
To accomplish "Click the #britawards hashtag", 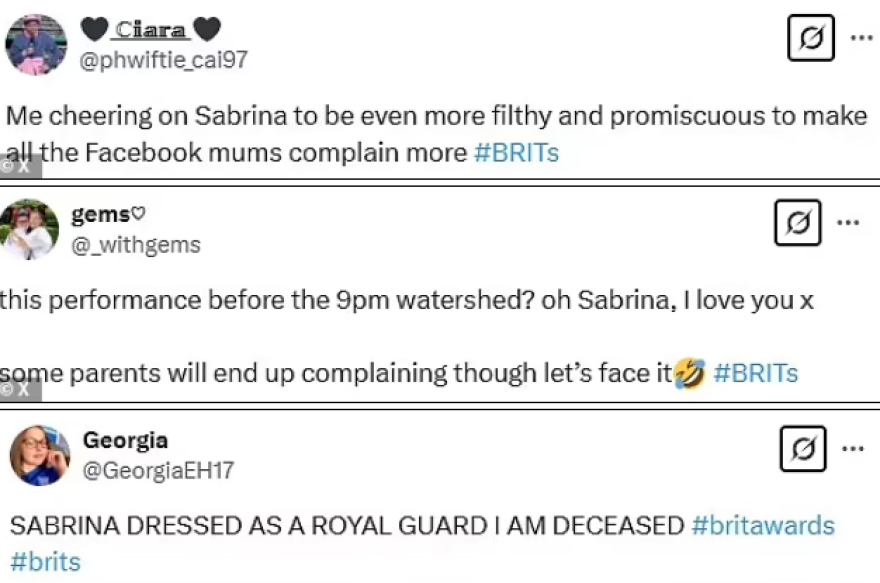I will [x=762, y=526].
